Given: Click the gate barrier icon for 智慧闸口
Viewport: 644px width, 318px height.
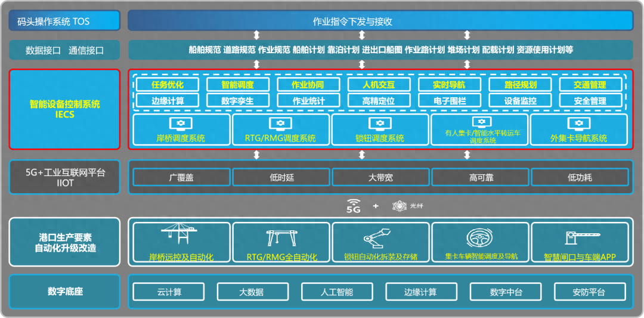Looking at the screenshot, I should click(x=579, y=238).
